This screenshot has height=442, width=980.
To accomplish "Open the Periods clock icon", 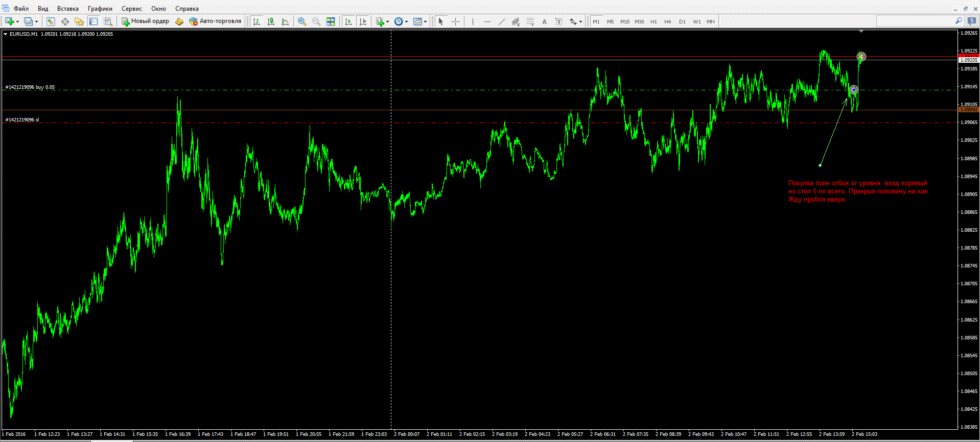I will pyautogui.click(x=399, y=21).
